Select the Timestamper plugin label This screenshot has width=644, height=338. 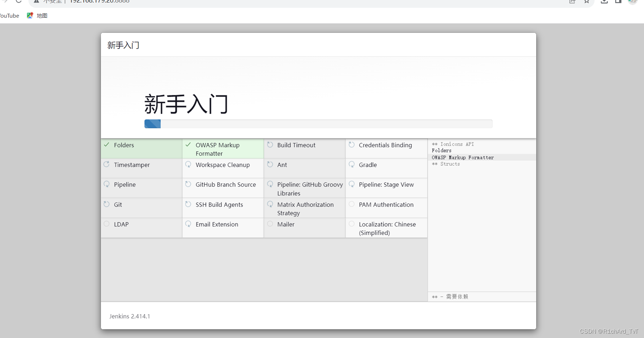pos(132,165)
